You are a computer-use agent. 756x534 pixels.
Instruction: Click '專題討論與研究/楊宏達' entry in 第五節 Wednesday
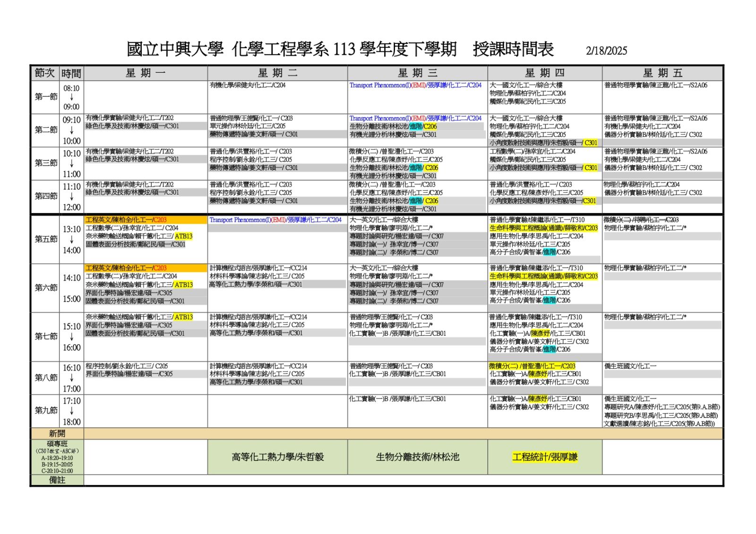[x=397, y=237]
